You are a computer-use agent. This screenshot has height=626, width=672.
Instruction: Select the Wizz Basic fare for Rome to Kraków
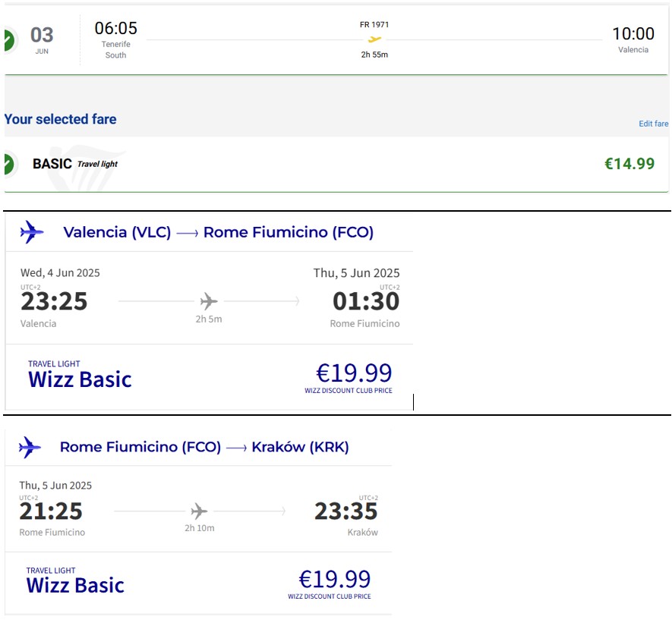point(75,581)
